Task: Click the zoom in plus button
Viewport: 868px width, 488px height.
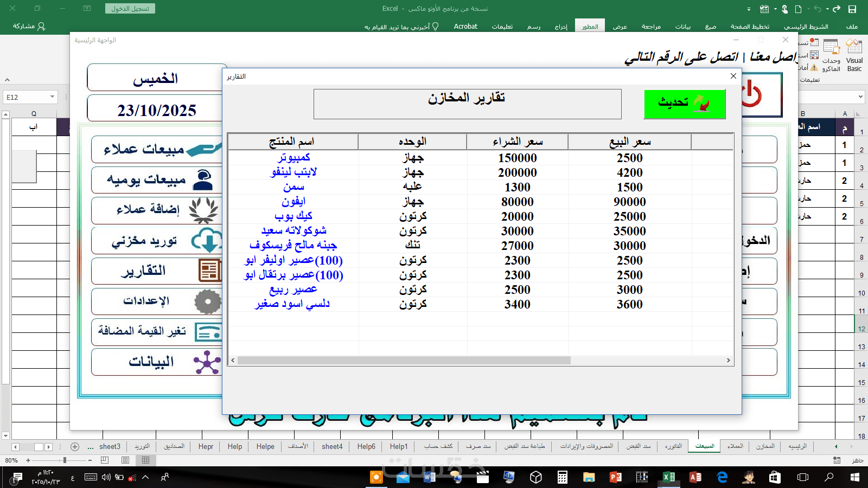Action: (x=28, y=460)
